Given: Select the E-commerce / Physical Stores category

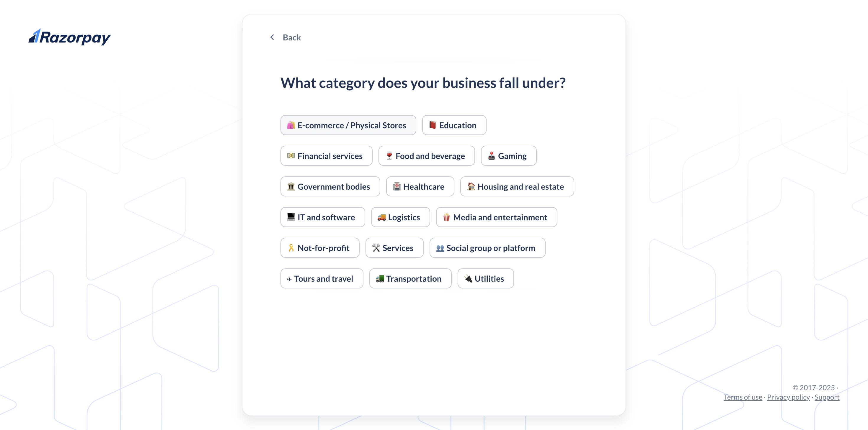Looking at the screenshot, I should [348, 125].
